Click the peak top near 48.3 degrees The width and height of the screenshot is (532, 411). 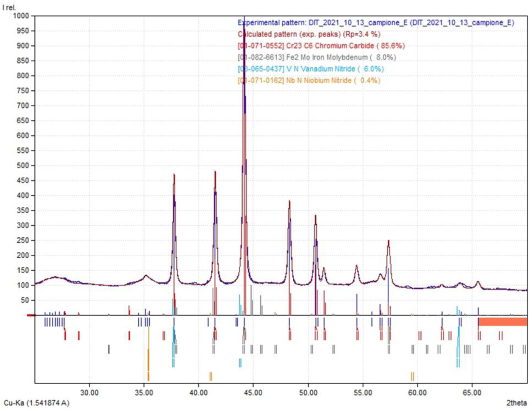pos(289,201)
